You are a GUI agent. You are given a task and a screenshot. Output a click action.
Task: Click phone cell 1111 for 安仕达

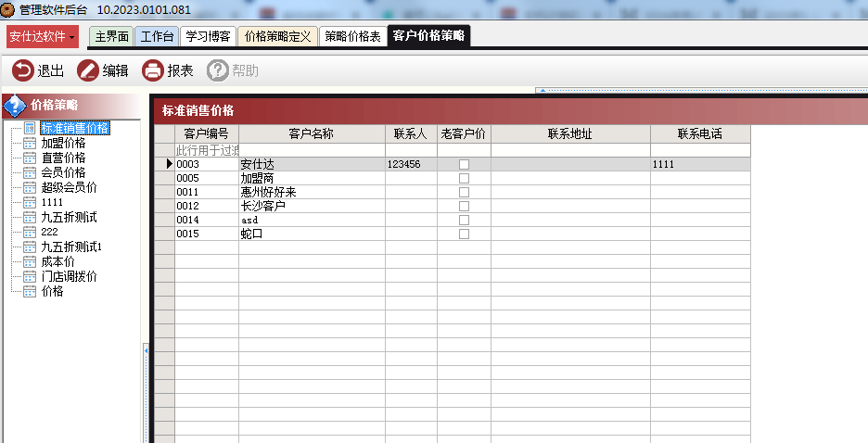click(701, 164)
